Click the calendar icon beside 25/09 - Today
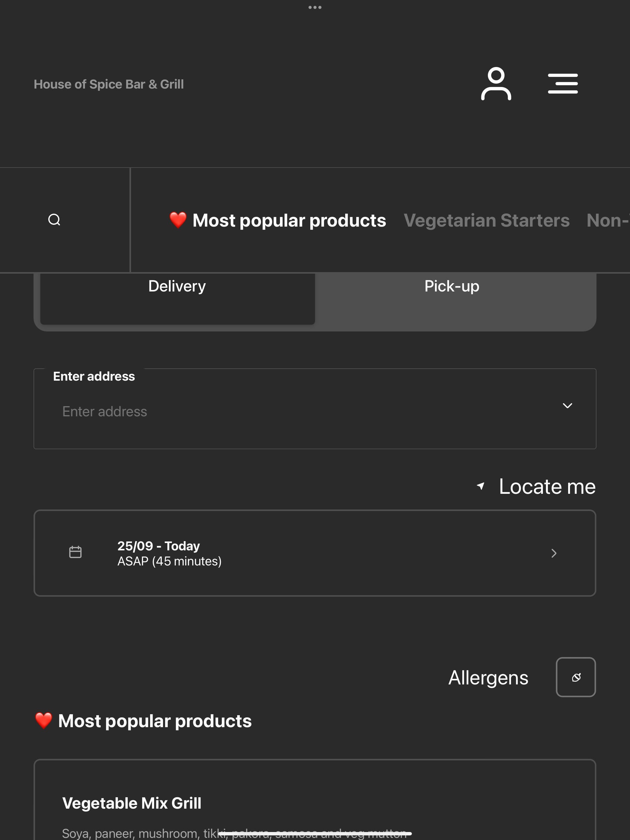Image resolution: width=630 pixels, height=840 pixels. point(75,552)
